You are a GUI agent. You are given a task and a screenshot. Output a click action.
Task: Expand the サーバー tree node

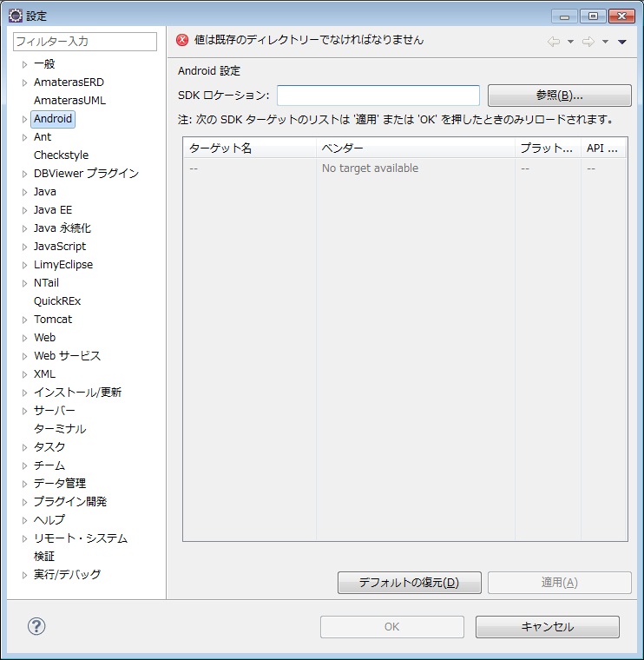coord(24,411)
